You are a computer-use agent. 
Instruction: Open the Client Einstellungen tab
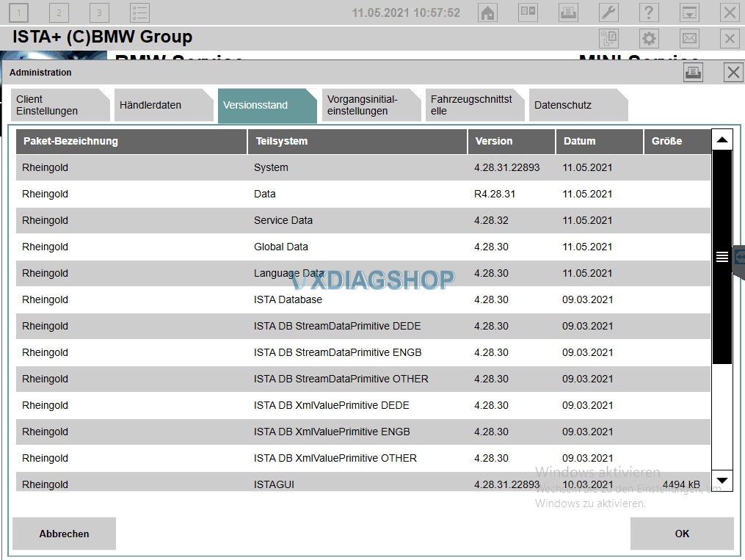coord(60,105)
